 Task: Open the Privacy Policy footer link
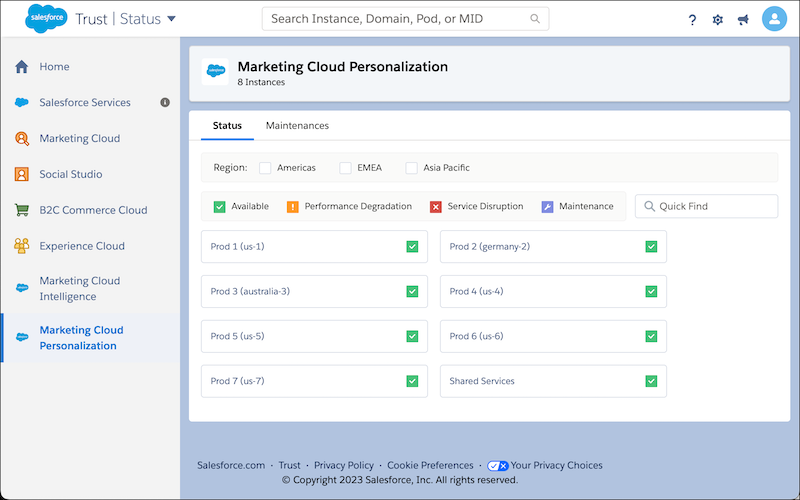click(344, 465)
